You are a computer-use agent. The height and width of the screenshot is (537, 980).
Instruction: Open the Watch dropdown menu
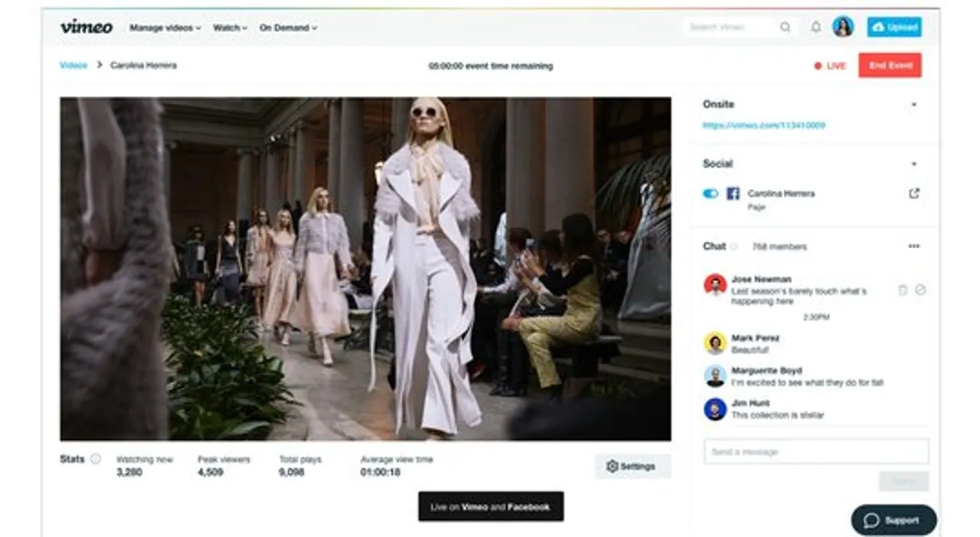click(x=230, y=28)
